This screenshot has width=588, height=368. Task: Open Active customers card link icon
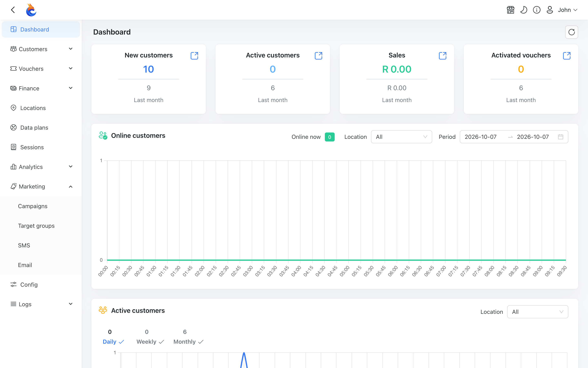pyautogui.click(x=318, y=56)
